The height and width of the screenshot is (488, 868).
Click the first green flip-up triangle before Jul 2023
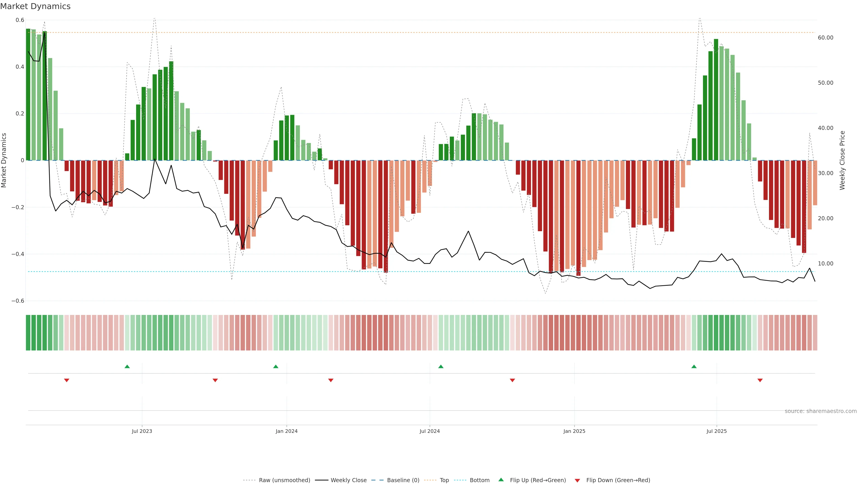[x=127, y=366]
